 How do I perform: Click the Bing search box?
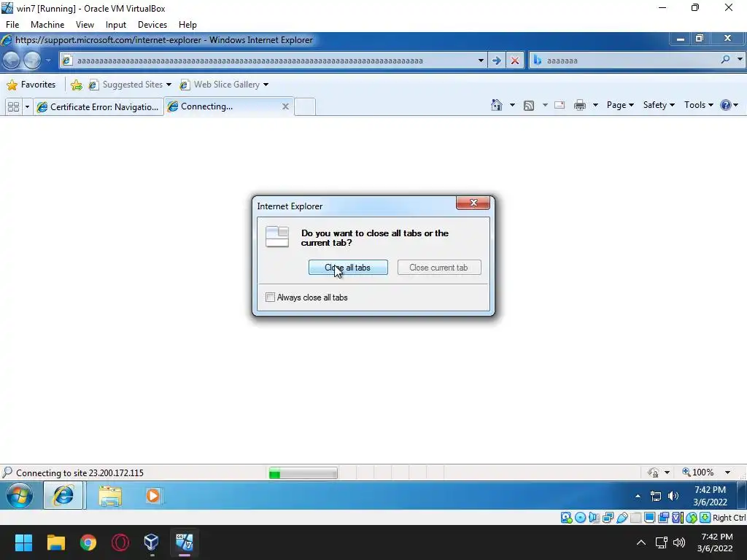point(629,61)
